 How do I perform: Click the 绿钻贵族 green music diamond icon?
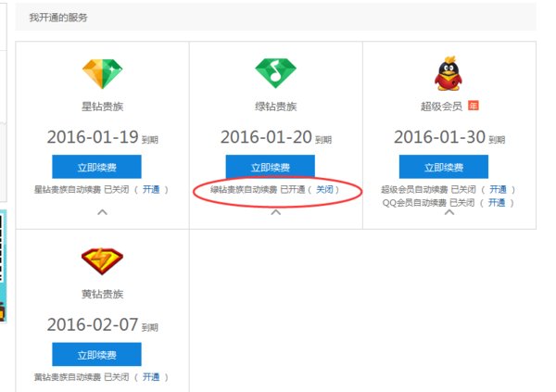[275, 73]
